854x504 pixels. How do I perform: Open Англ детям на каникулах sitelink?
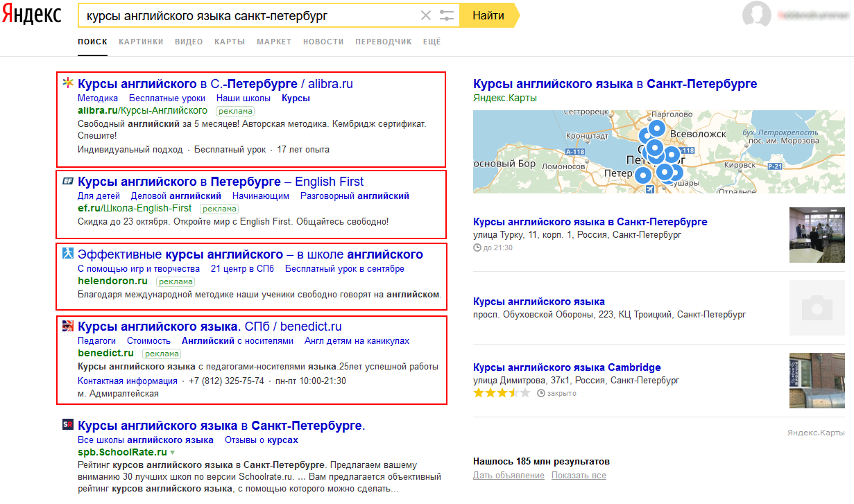click(x=357, y=341)
